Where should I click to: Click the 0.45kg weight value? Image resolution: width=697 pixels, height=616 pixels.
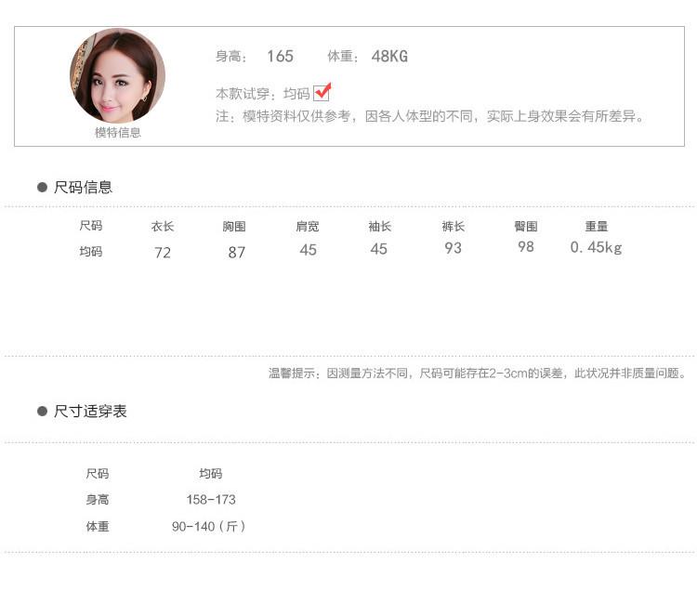(596, 248)
